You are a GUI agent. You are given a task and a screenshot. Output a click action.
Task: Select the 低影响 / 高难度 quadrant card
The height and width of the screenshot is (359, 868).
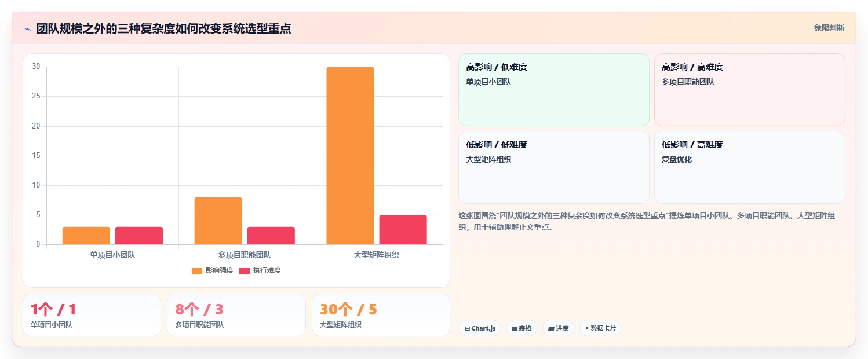[749, 167]
